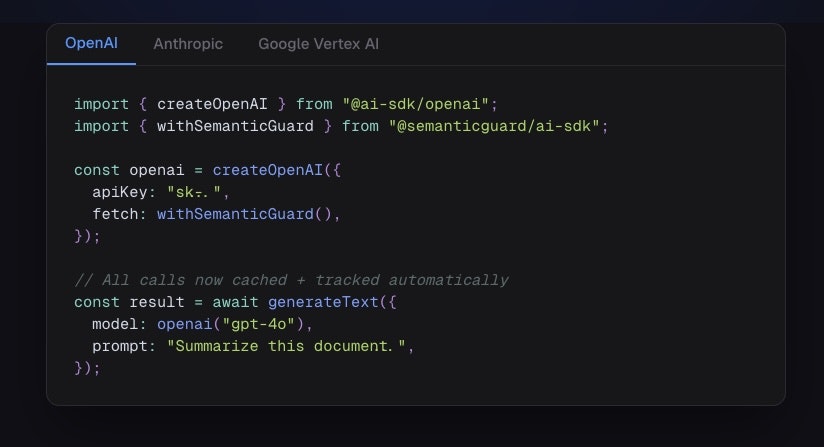The width and height of the screenshot is (824, 447).
Task: Click the "@semanticguard/ai-sdk" import string
Action: (x=495, y=126)
